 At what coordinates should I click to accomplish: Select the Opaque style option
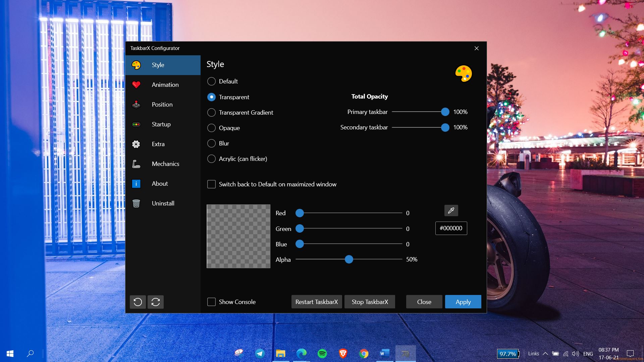[x=211, y=128]
